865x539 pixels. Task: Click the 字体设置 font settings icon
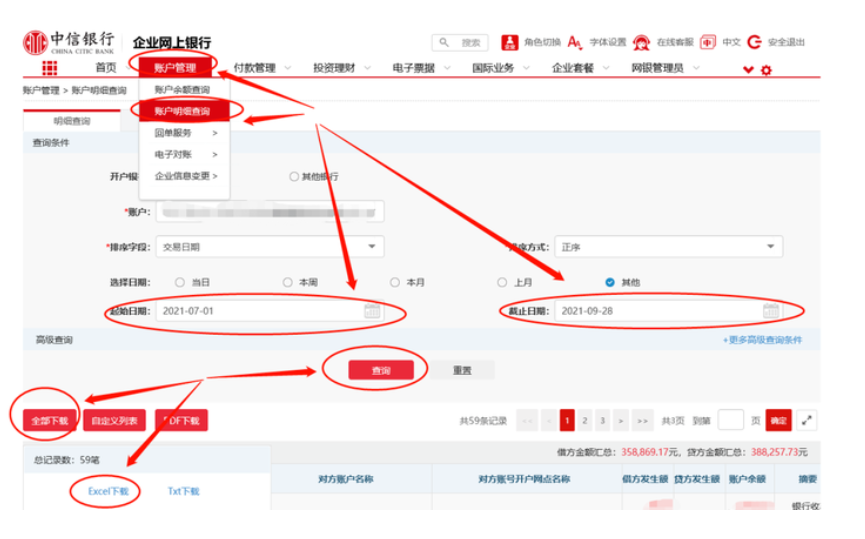(574, 42)
